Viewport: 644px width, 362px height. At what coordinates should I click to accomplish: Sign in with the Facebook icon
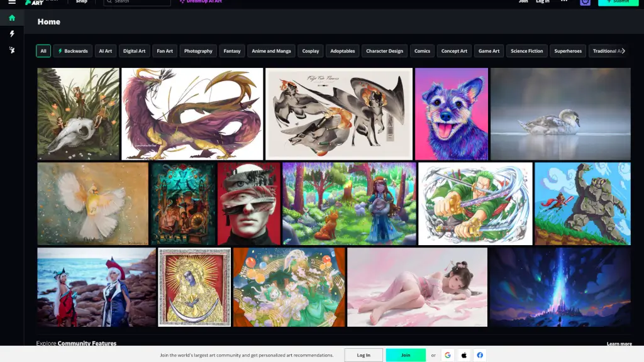tap(480, 355)
